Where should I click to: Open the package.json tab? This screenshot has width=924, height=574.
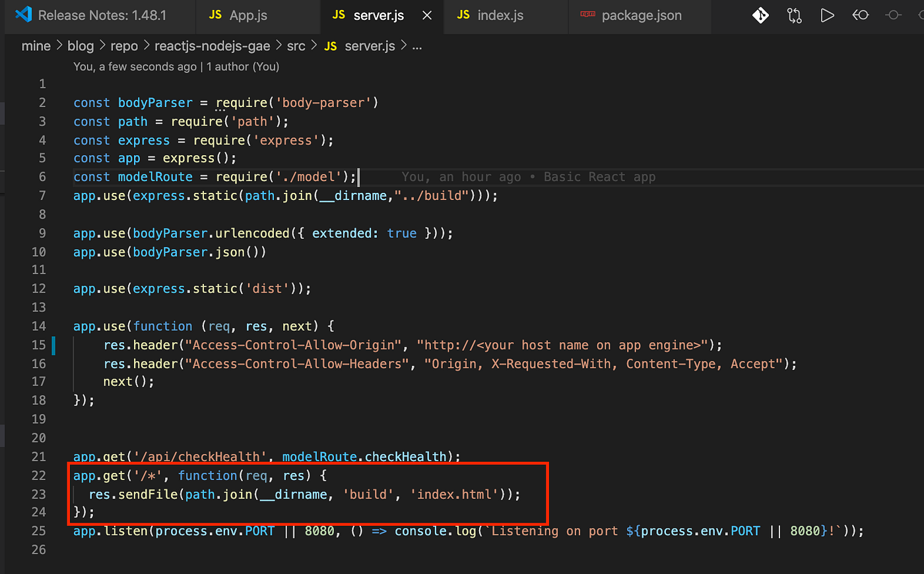click(x=640, y=16)
